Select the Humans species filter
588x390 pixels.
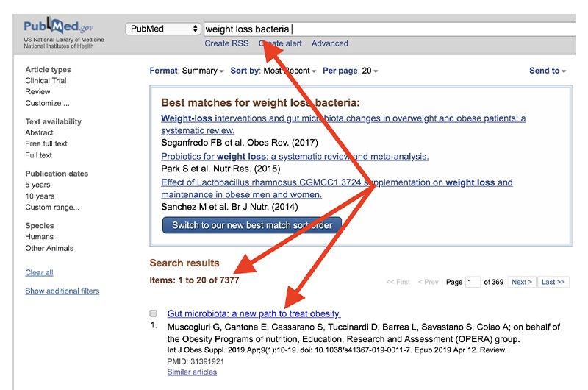[39, 237]
